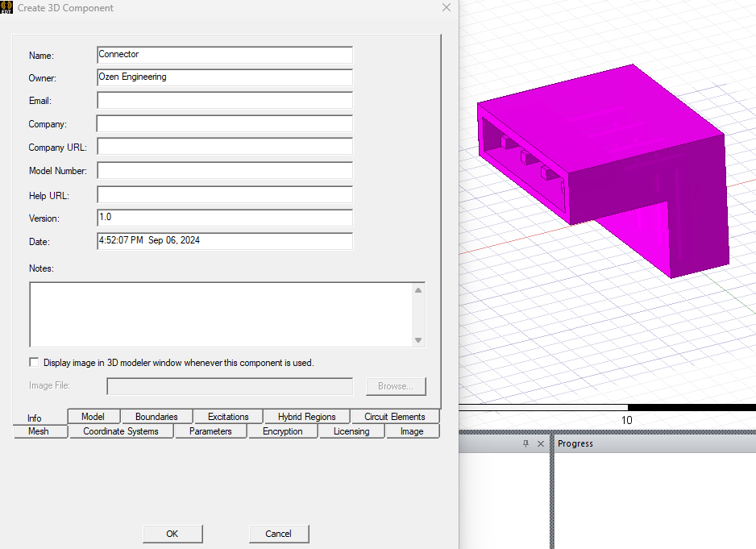Cancel the Create 3D Component dialog
Image resolution: width=756 pixels, height=549 pixels.
[279, 534]
